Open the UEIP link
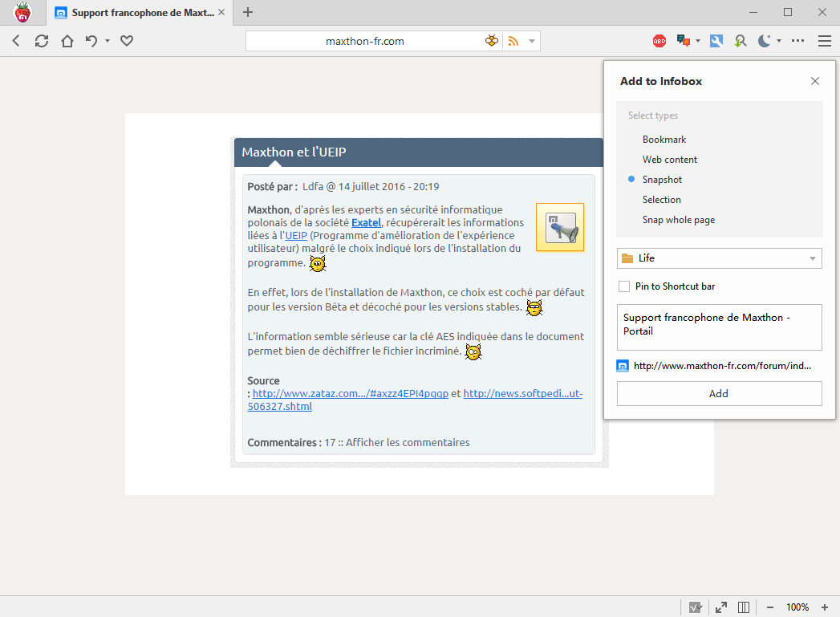This screenshot has width=840, height=617. click(296, 236)
